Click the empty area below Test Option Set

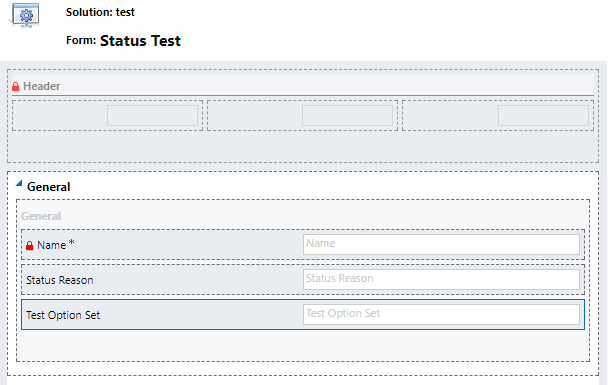click(303, 345)
